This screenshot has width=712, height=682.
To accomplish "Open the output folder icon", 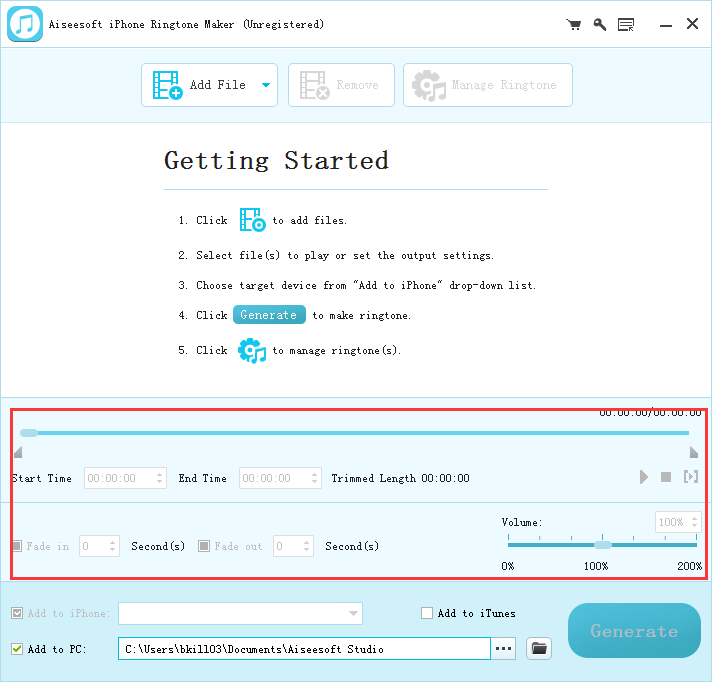I will point(539,648).
